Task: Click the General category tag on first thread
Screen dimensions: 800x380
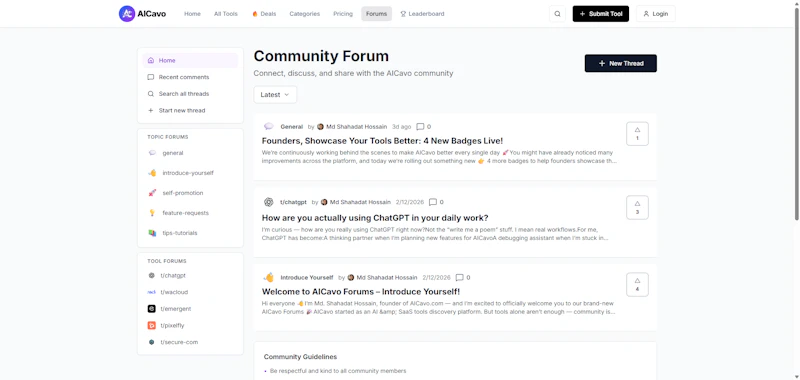Action: 291,126
